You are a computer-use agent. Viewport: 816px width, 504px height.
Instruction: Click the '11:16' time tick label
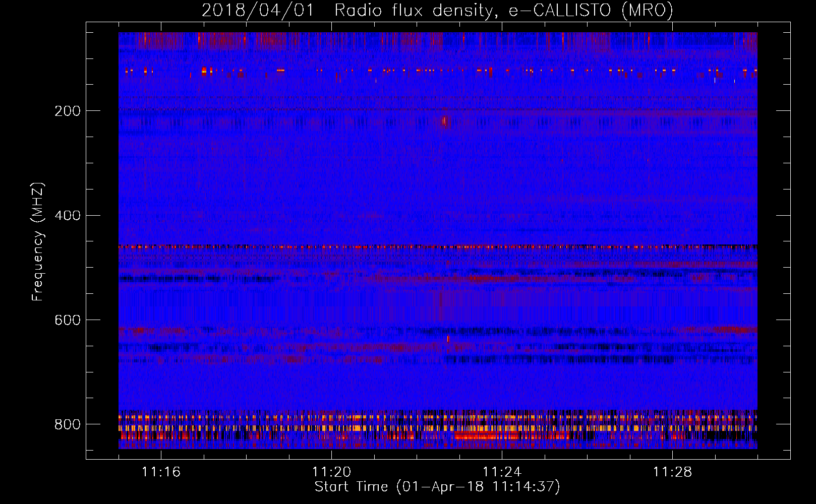[161, 472]
